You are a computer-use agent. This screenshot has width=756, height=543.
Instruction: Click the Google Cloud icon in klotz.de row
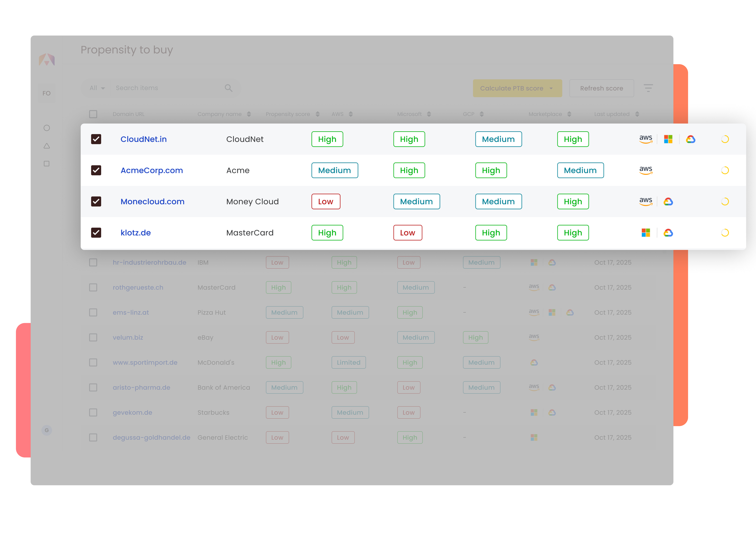point(668,233)
